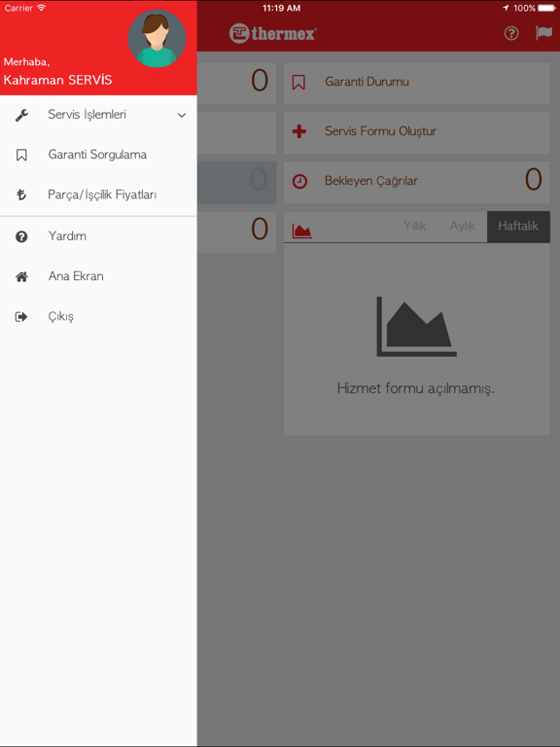This screenshot has height=747, width=560.
Task: Click the logout icon beside Çıkış
Action: pyautogui.click(x=21, y=317)
